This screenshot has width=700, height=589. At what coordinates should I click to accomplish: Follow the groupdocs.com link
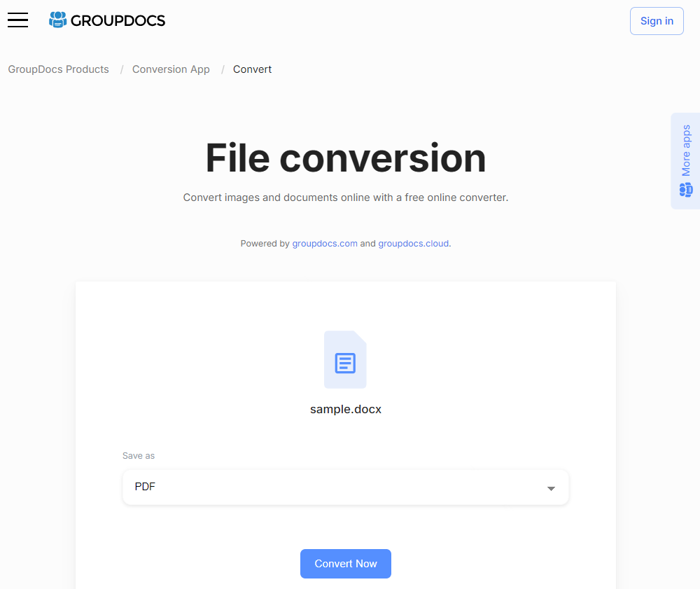click(325, 243)
